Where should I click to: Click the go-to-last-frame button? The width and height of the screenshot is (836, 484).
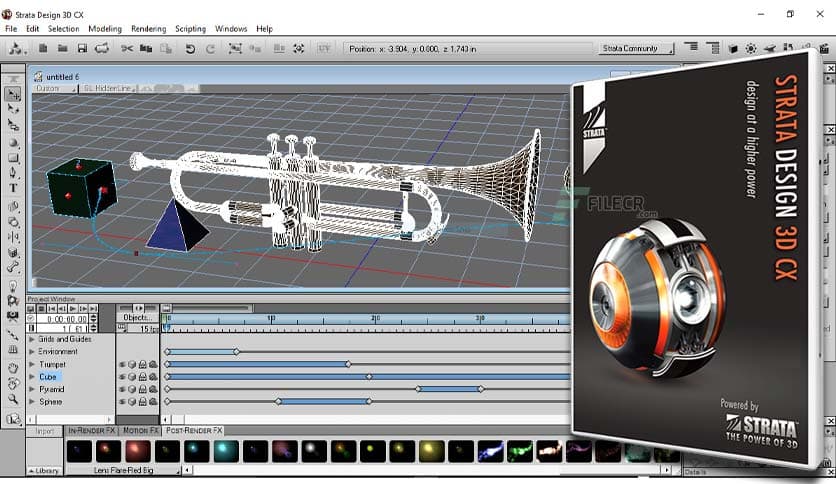tap(93, 309)
